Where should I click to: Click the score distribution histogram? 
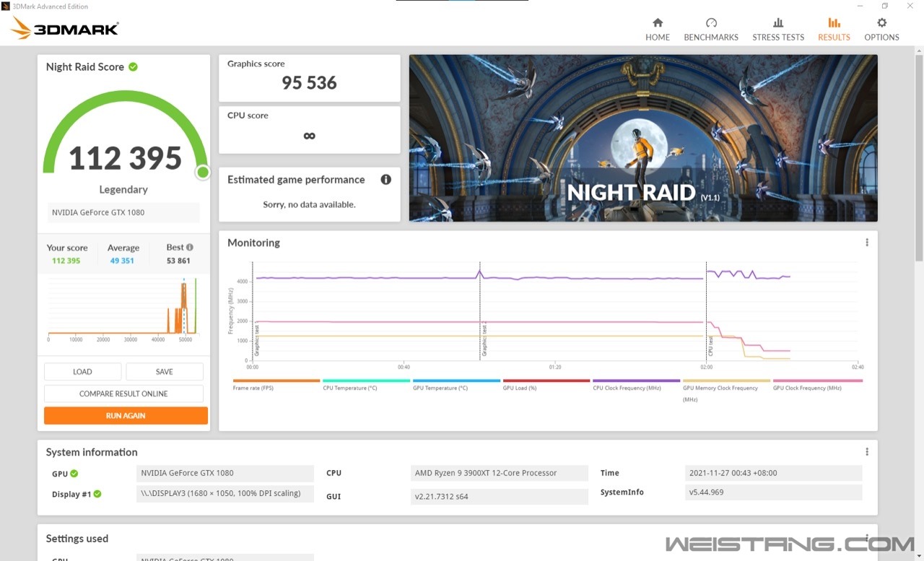point(123,309)
